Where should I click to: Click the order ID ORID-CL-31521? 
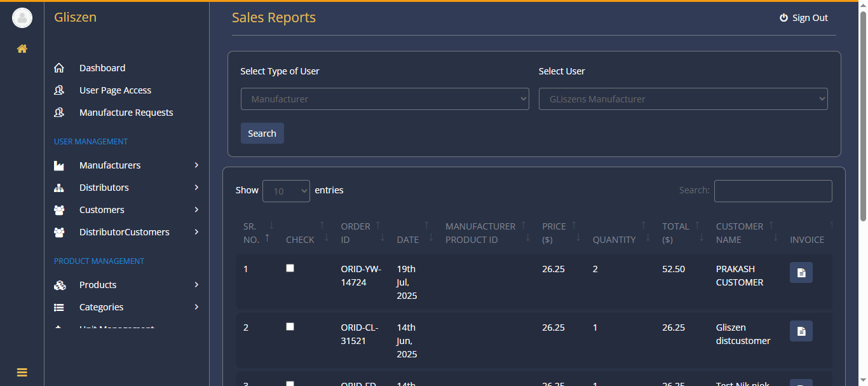click(x=360, y=334)
